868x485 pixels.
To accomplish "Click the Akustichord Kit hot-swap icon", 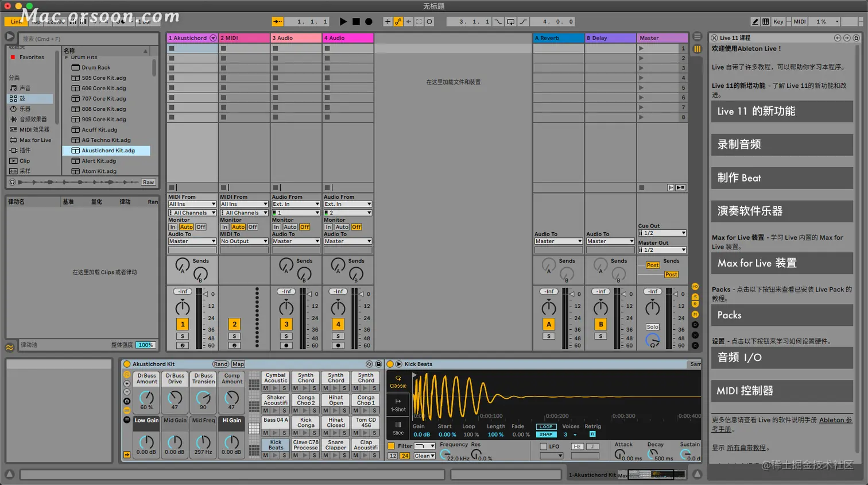I will [369, 364].
